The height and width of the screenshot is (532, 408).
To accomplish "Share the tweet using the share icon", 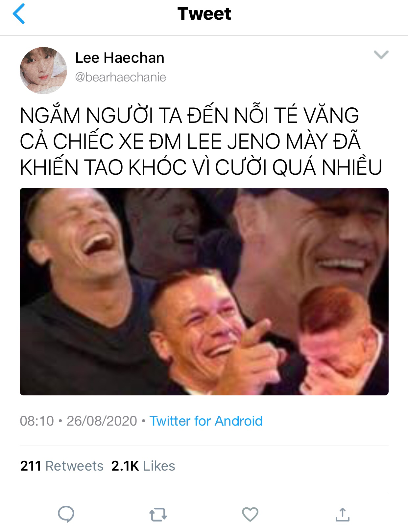I will [342, 514].
